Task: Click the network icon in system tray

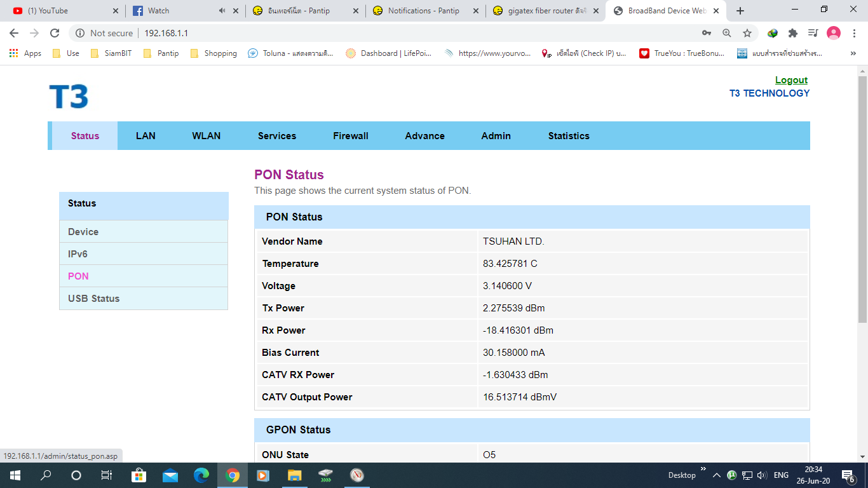Action: (747, 475)
